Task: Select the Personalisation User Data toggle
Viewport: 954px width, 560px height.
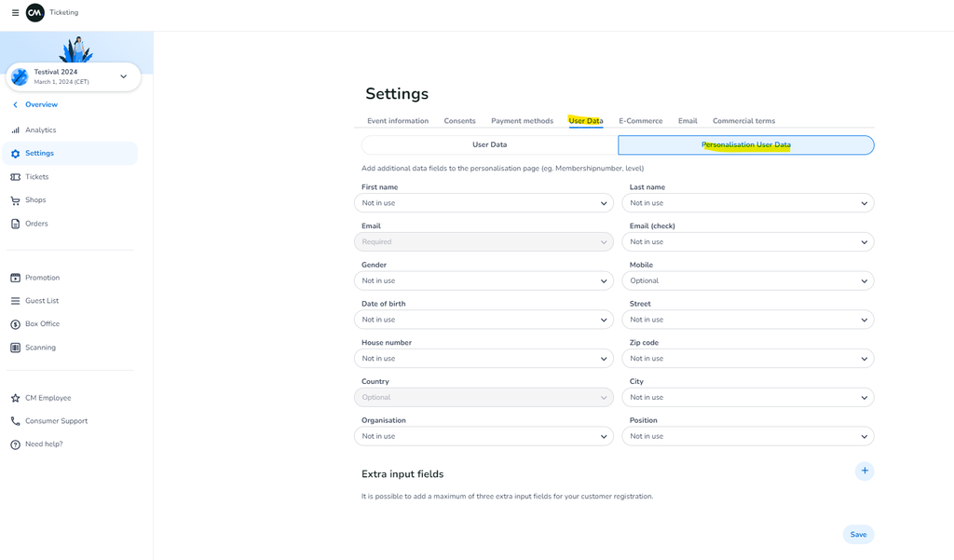Action: pyautogui.click(x=746, y=145)
